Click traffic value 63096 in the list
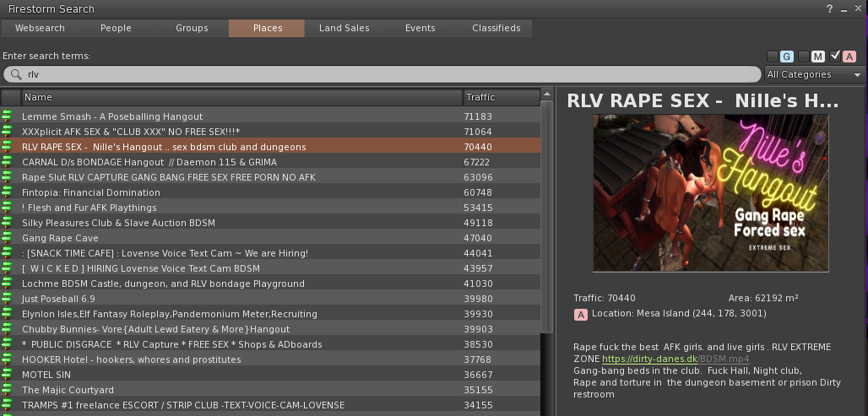Image resolution: width=868 pixels, height=416 pixels. click(478, 177)
